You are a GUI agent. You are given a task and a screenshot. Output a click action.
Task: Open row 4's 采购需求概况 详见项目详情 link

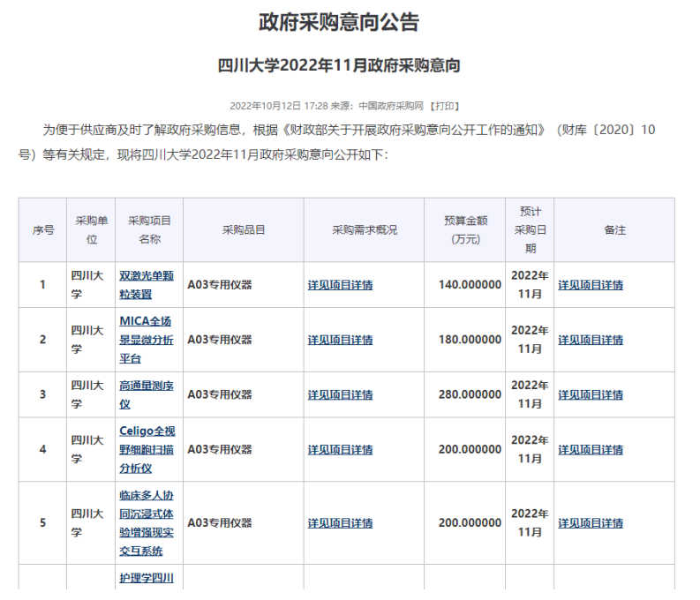coord(340,450)
